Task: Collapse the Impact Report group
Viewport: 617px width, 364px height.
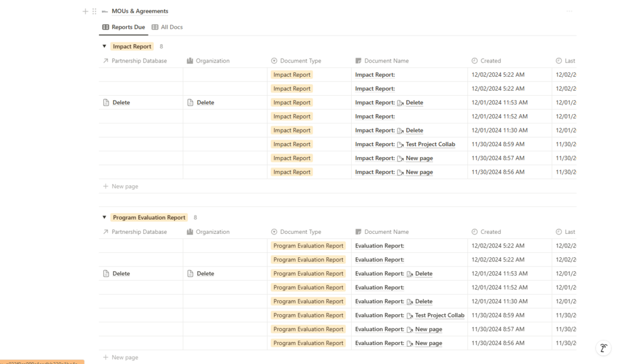Action: click(104, 47)
